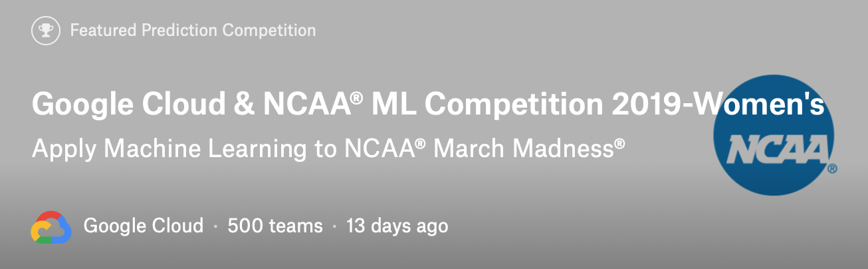
Task: Open the Google Cloud & NCAA ML Competition title
Action: [428, 106]
